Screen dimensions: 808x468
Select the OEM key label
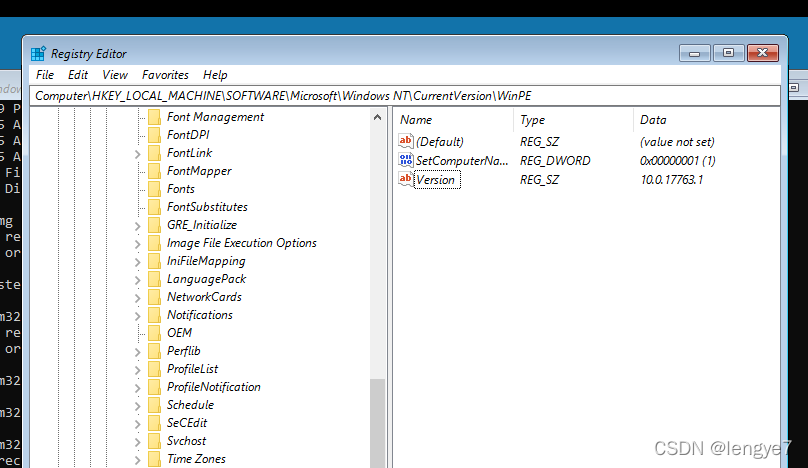[x=179, y=333]
